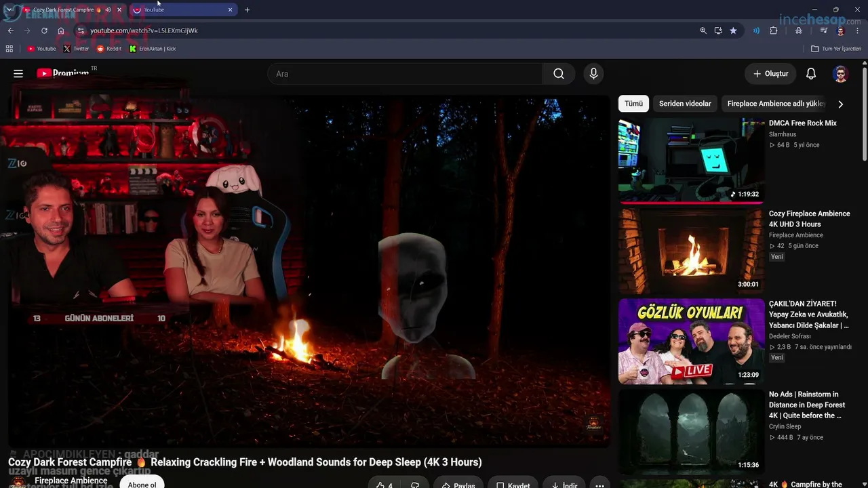
Task: Open the browser profile avatar
Action: pos(841,30)
